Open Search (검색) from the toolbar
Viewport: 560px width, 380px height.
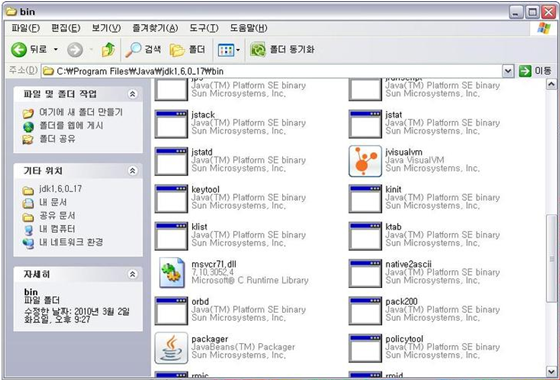point(143,50)
